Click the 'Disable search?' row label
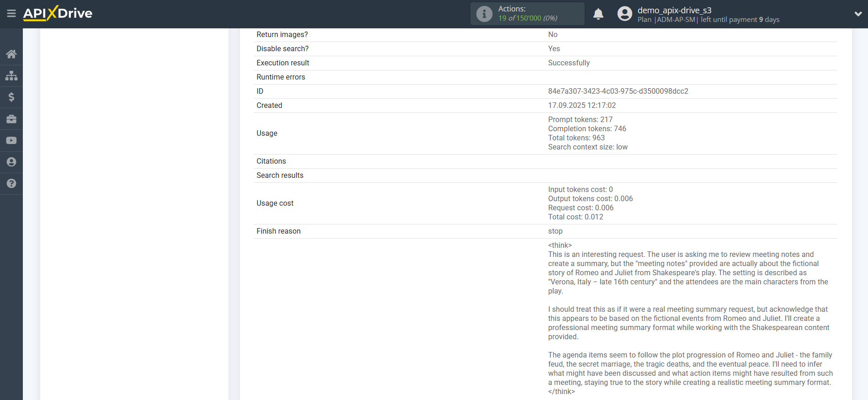This screenshot has height=400, width=868. pos(282,48)
